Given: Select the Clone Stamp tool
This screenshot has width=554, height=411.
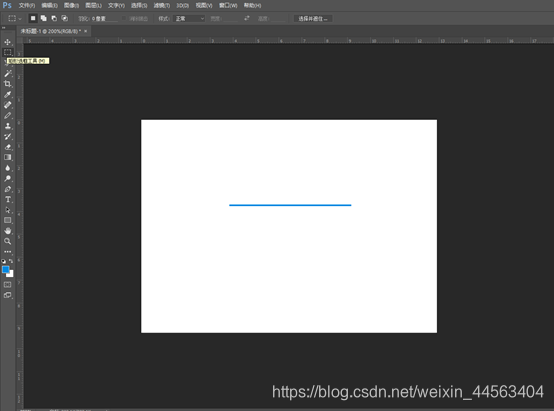Looking at the screenshot, I should 7,126.
